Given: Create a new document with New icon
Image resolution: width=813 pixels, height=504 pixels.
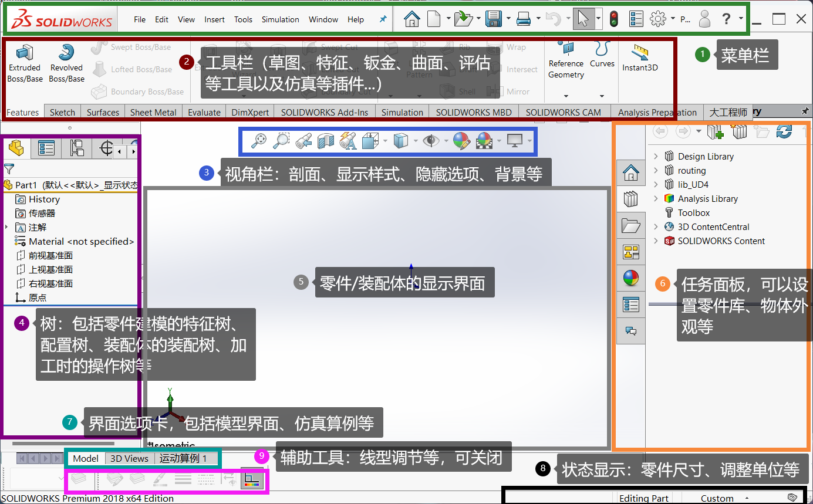Looking at the screenshot, I should coord(433,19).
